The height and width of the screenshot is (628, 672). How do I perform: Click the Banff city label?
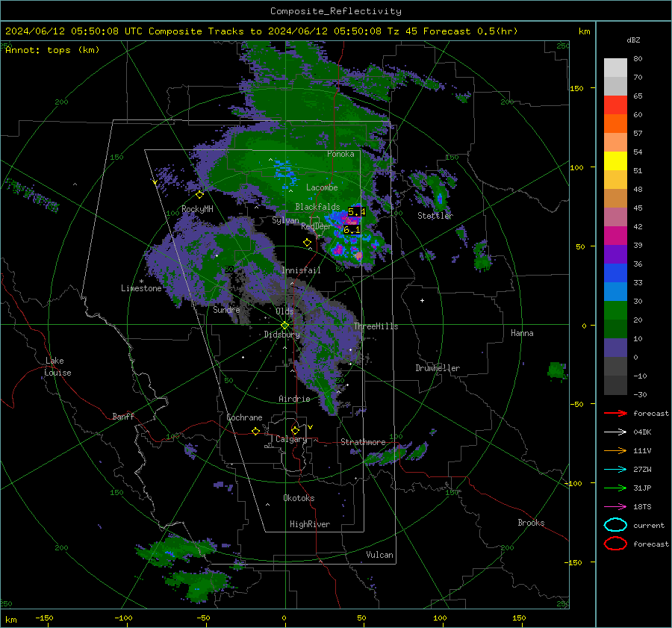point(123,416)
